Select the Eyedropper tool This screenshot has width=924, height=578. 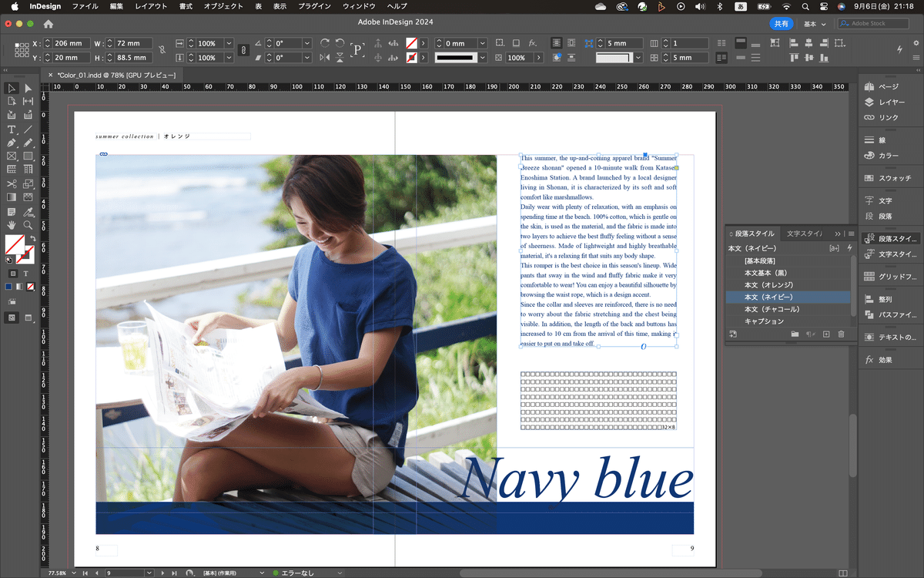click(x=28, y=211)
